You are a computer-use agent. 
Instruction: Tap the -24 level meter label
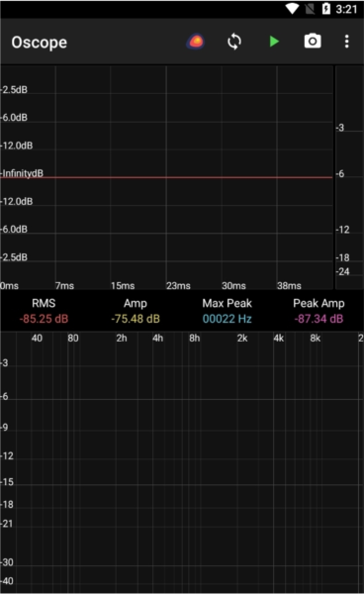tap(342, 271)
